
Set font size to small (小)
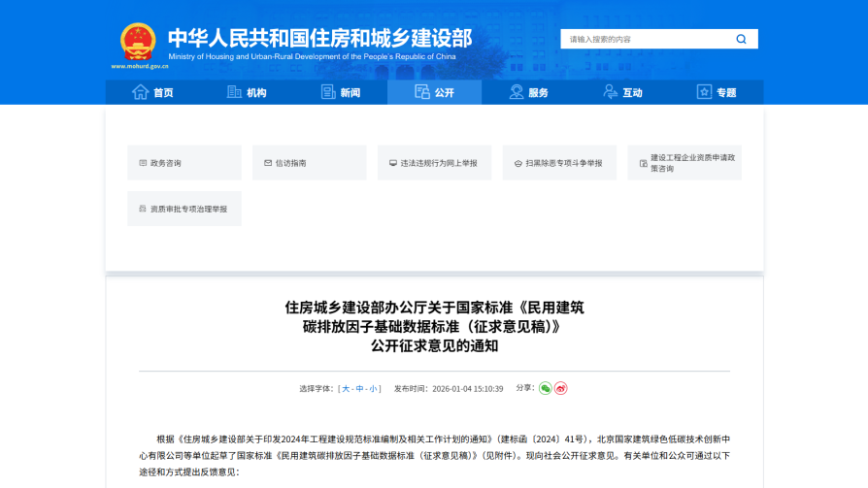(x=374, y=388)
